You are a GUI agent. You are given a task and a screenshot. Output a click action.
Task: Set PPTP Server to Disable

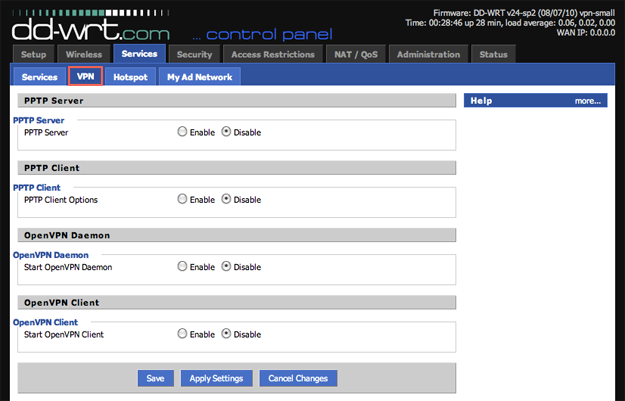226,132
